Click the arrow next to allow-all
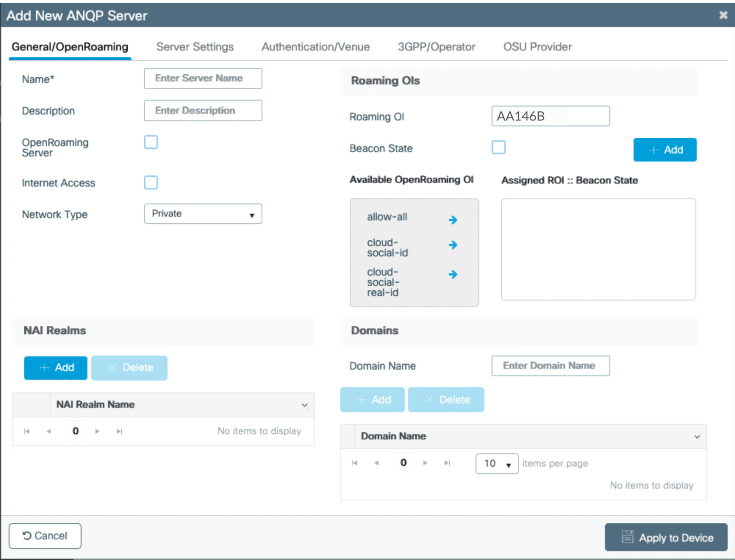The image size is (735, 560). click(x=452, y=220)
